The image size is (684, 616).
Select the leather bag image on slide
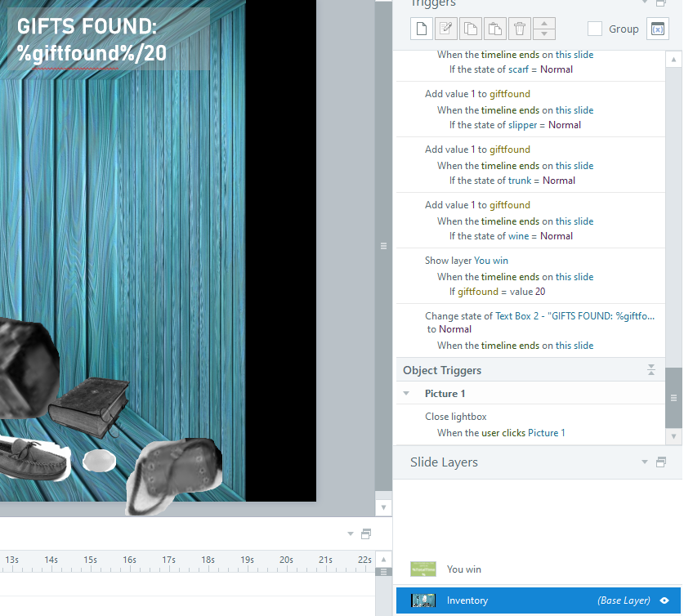(x=175, y=475)
